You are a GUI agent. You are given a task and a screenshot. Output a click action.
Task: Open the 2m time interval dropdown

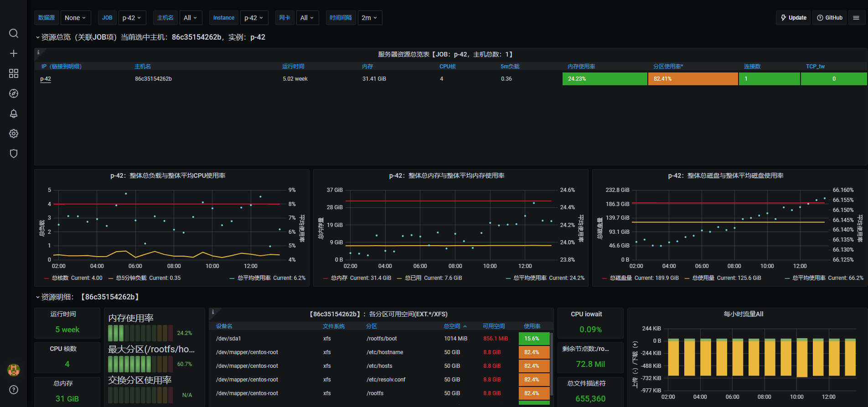tap(369, 18)
